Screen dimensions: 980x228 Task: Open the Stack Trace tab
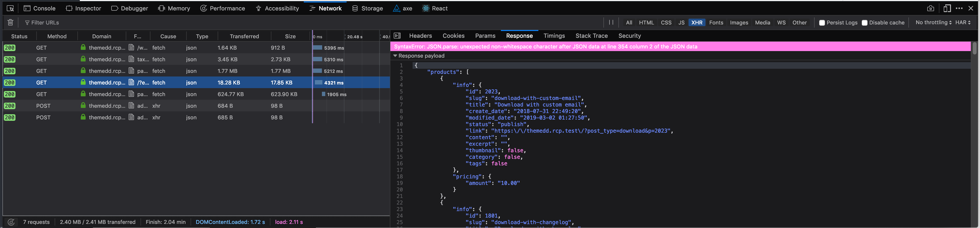tap(592, 35)
